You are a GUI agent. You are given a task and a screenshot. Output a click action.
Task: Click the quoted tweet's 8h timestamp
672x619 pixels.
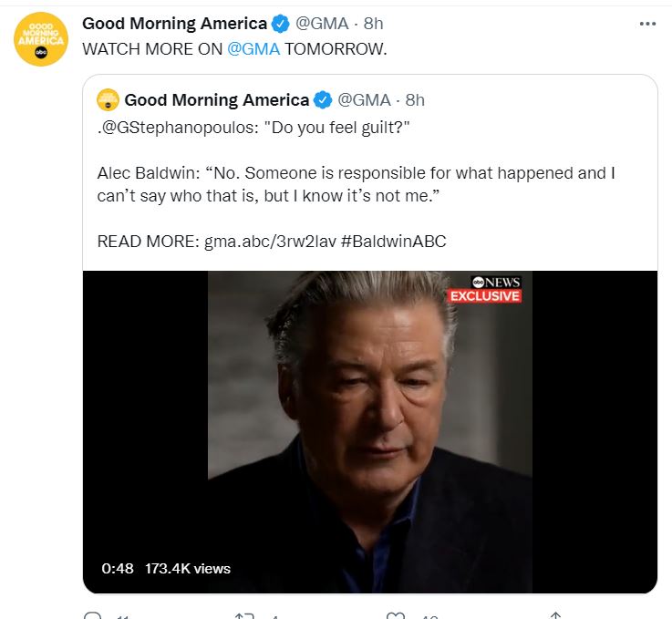coord(415,99)
